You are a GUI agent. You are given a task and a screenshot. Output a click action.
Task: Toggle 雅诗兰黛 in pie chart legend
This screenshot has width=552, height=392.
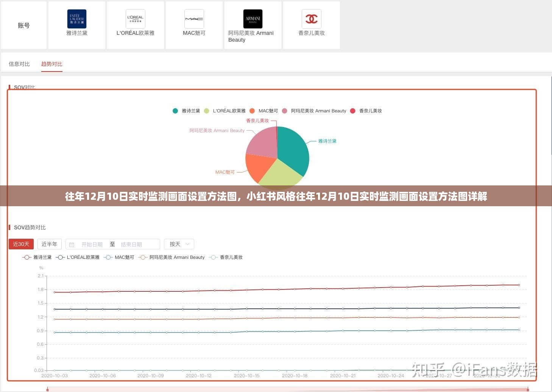pos(186,111)
